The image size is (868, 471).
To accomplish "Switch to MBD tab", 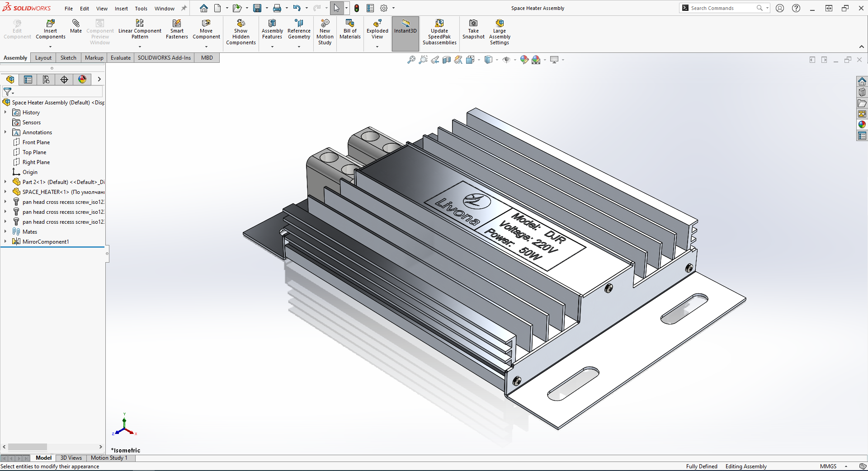I will tap(207, 58).
